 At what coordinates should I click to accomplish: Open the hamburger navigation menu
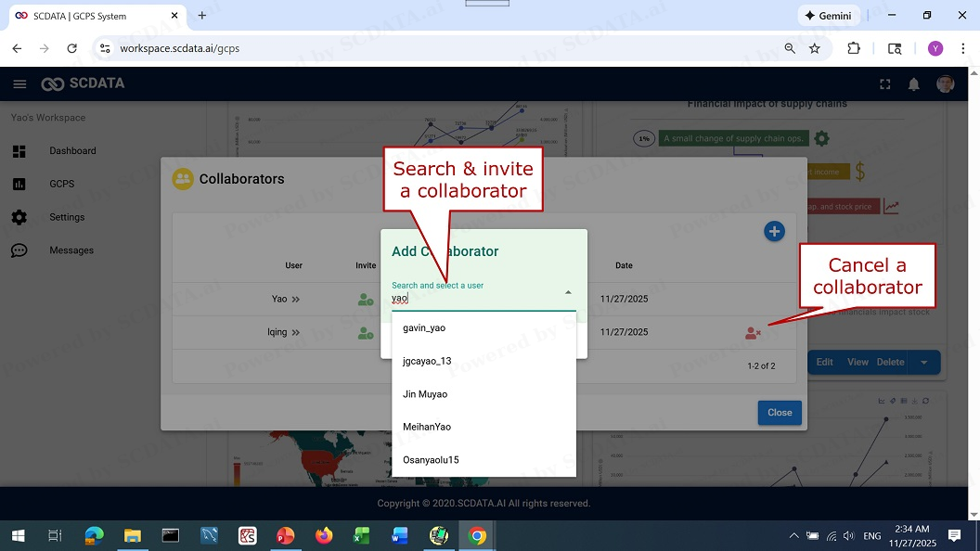click(19, 84)
